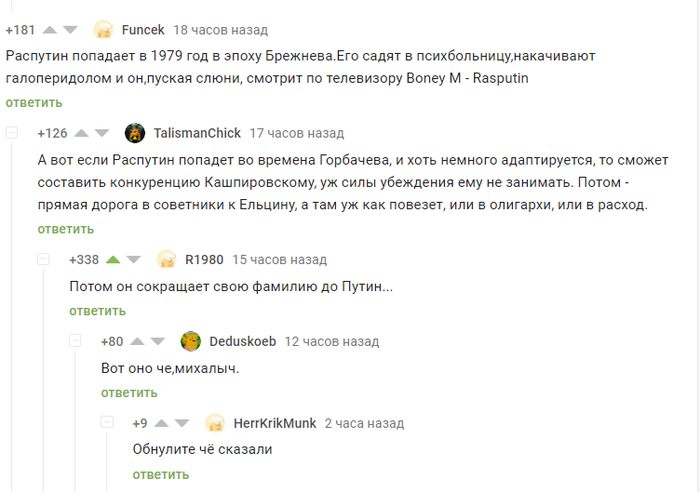The width and height of the screenshot is (700, 492).
Task: Collapse Deduskoeb's comment thread
Action: click(x=75, y=341)
